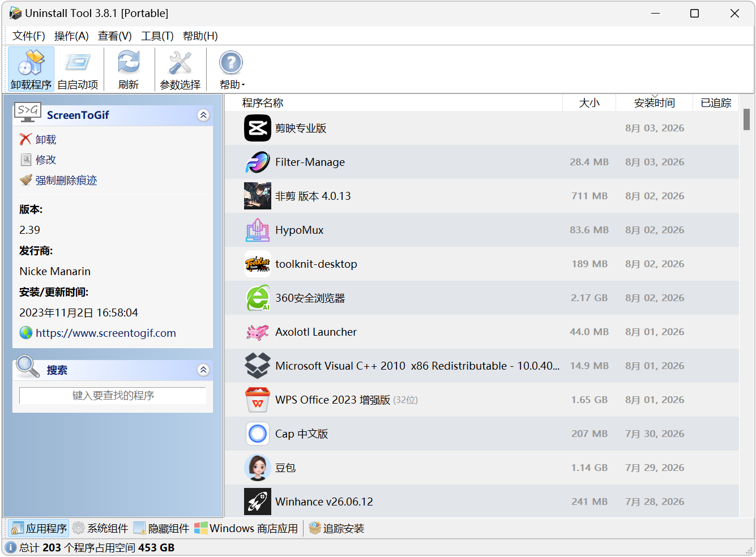The width and height of the screenshot is (756, 557).
Task: Click the 7月 29, 2026 date for 豆包
Action: pos(655,468)
